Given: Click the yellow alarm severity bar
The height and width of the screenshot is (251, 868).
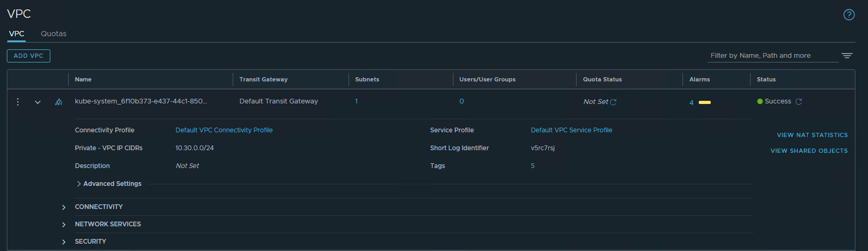Looking at the screenshot, I should (704, 102).
